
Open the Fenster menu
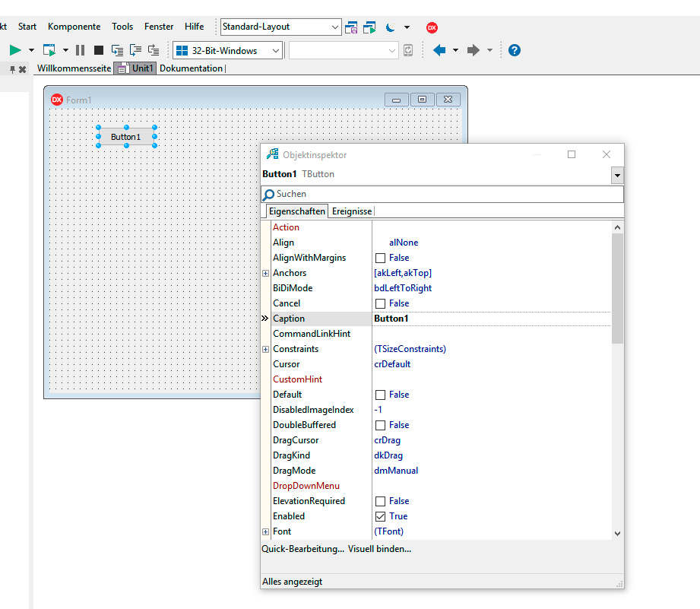point(159,27)
